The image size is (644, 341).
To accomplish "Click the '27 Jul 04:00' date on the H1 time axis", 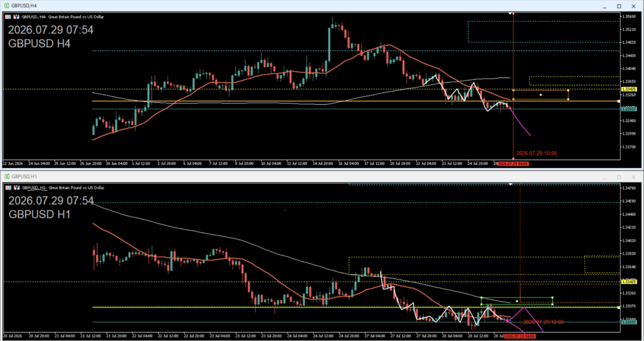I will coord(374,337).
